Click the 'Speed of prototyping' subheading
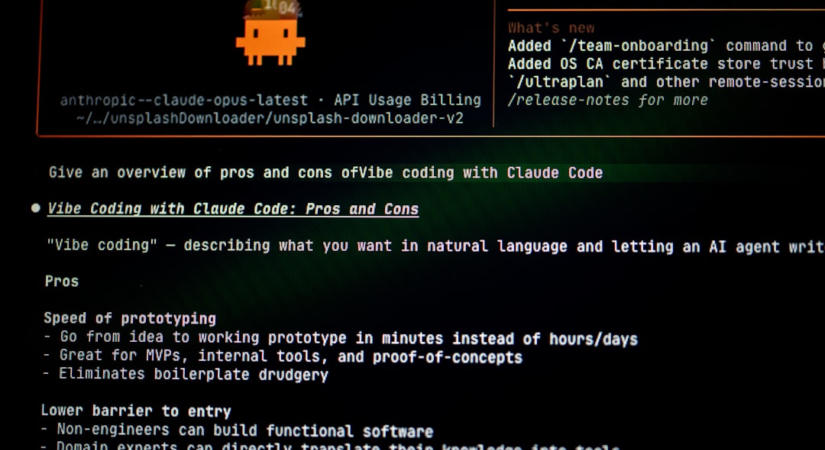 (130, 318)
